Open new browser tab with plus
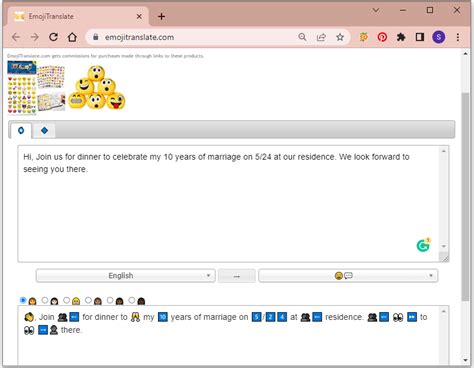Viewport: 474px width, 368px height. [x=161, y=16]
